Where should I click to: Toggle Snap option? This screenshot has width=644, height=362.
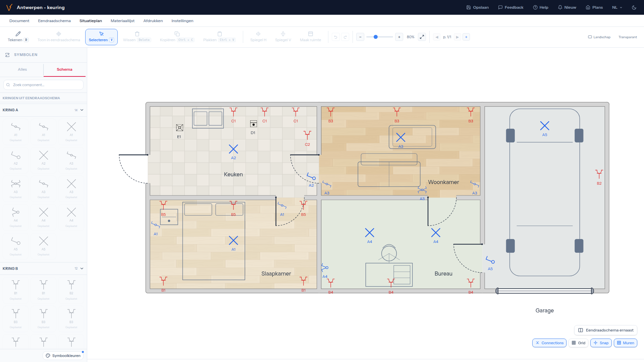click(601, 343)
